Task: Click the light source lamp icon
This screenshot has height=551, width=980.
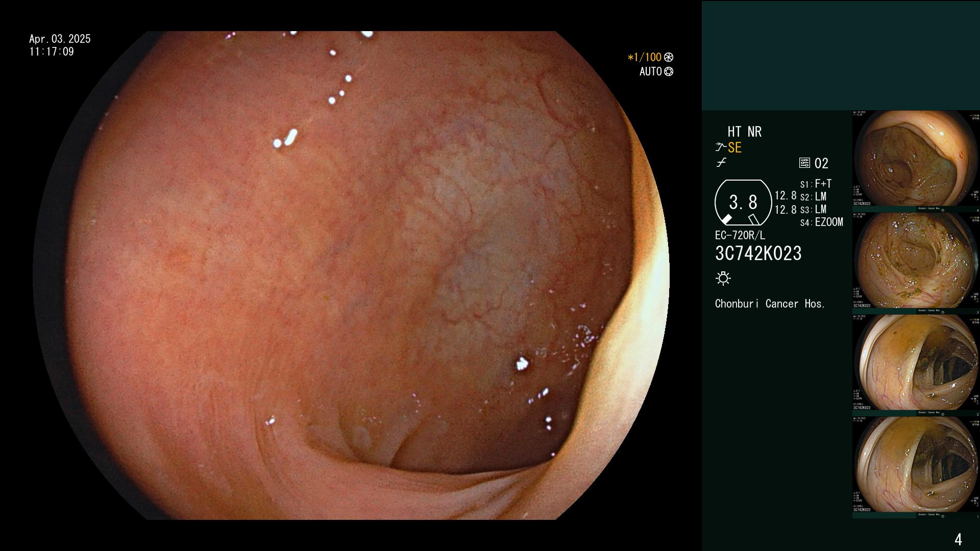Action: (x=723, y=278)
